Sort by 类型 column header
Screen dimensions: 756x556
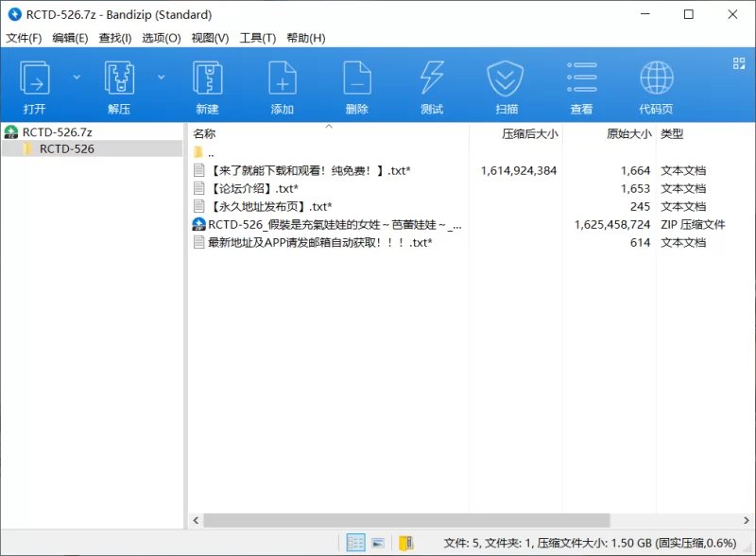pos(672,133)
